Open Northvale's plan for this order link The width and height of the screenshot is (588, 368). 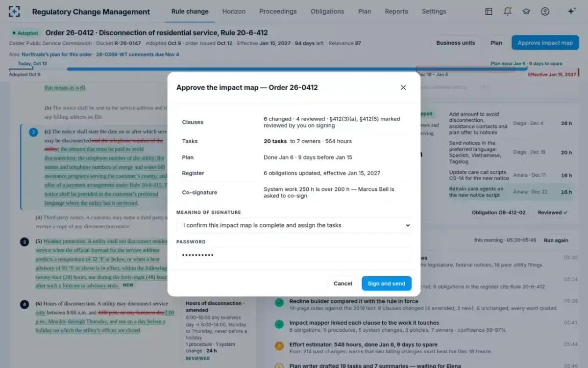57,54
